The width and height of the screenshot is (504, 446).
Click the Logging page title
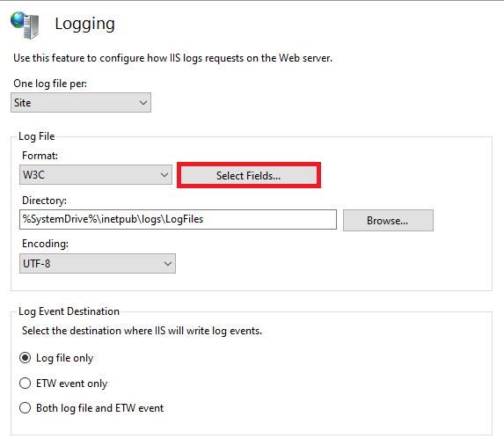point(84,24)
